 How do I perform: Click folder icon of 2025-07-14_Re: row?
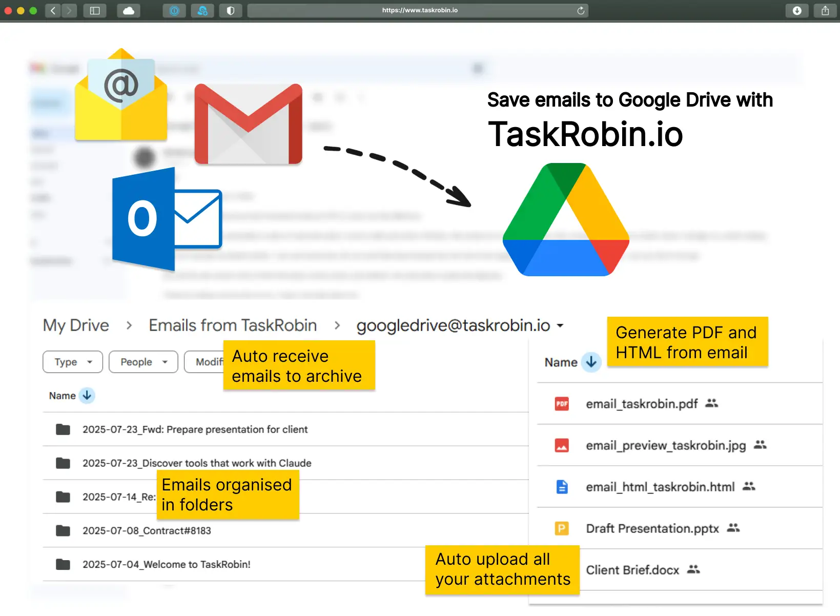click(x=63, y=497)
